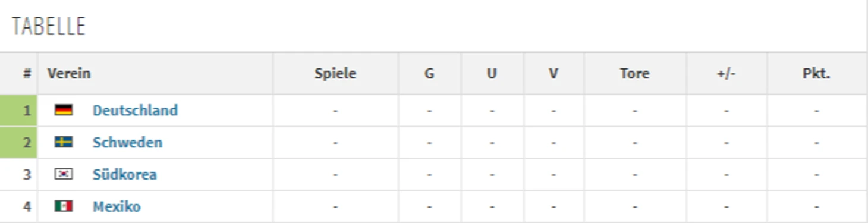Click the TABELLE heading

(49, 26)
